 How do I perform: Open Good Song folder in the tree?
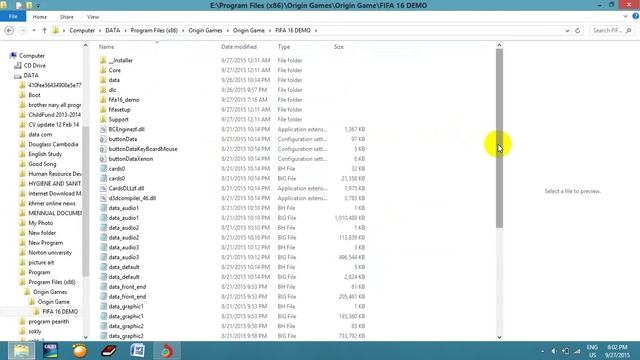42,164
